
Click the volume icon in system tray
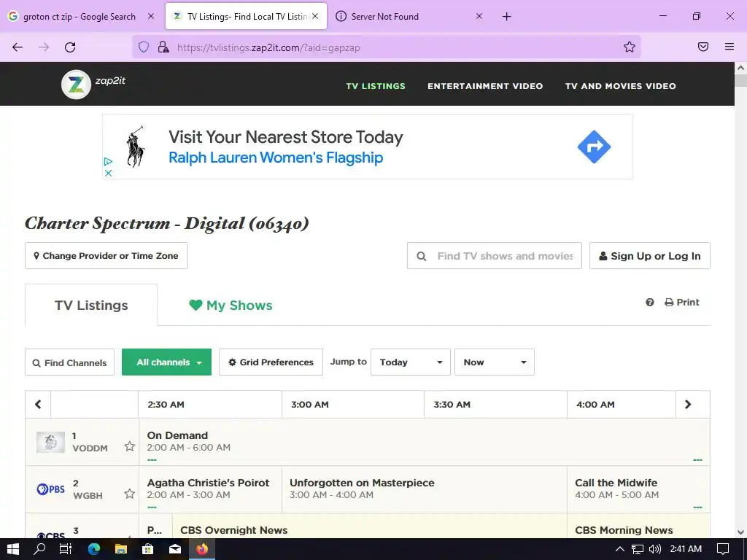coord(655,549)
